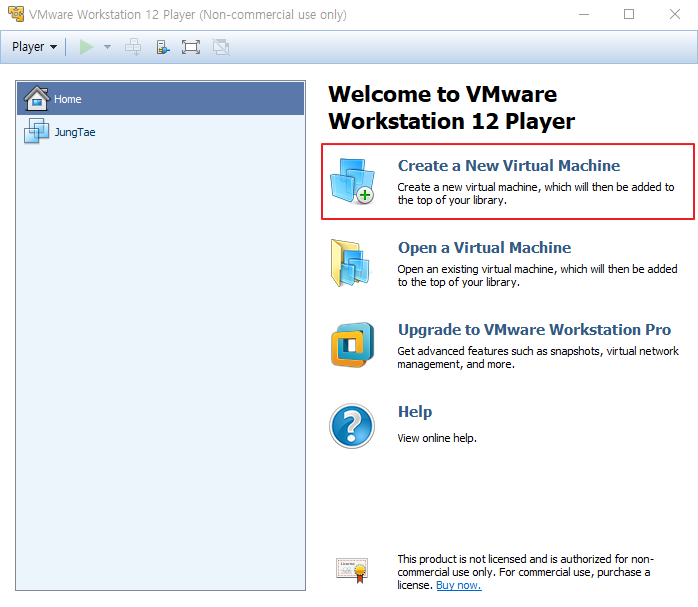Enter full screen mode via toolbar icon
This screenshot has width=698, height=607.
[x=191, y=47]
